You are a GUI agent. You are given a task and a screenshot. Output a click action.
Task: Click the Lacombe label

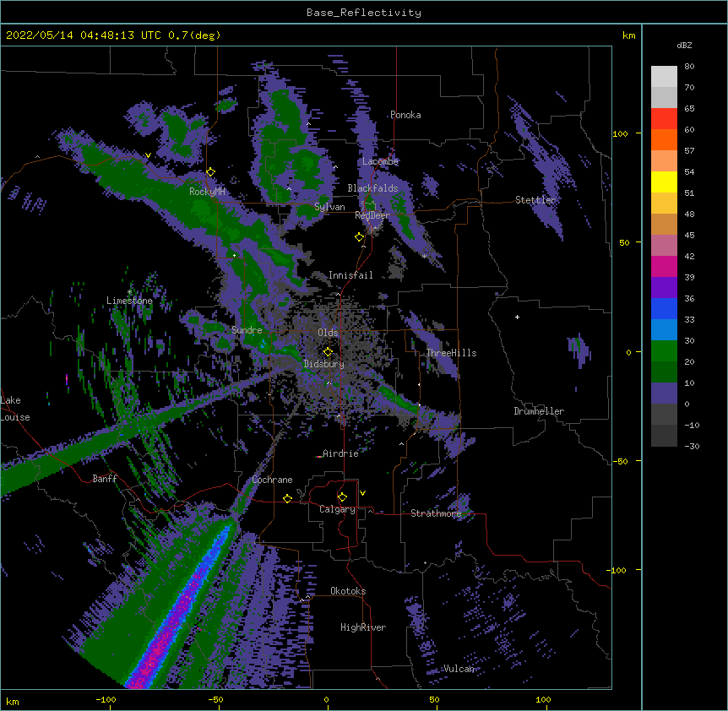[x=380, y=161]
